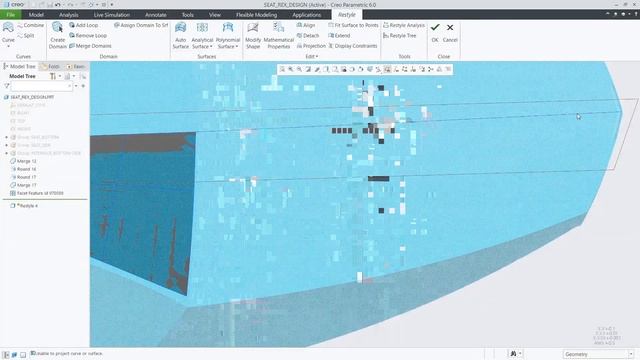Viewport: 640px width, 360px height.
Task: Open Restyle Analysis tool
Action: [x=404, y=25]
